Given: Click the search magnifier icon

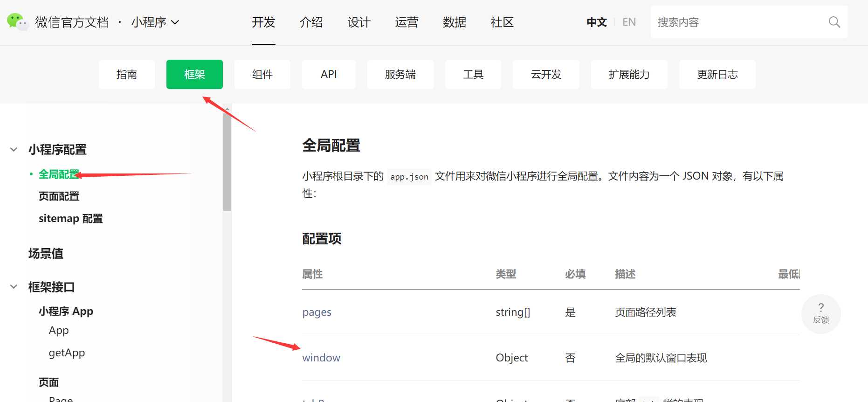Looking at the screenshot, I should coord(834,22).
